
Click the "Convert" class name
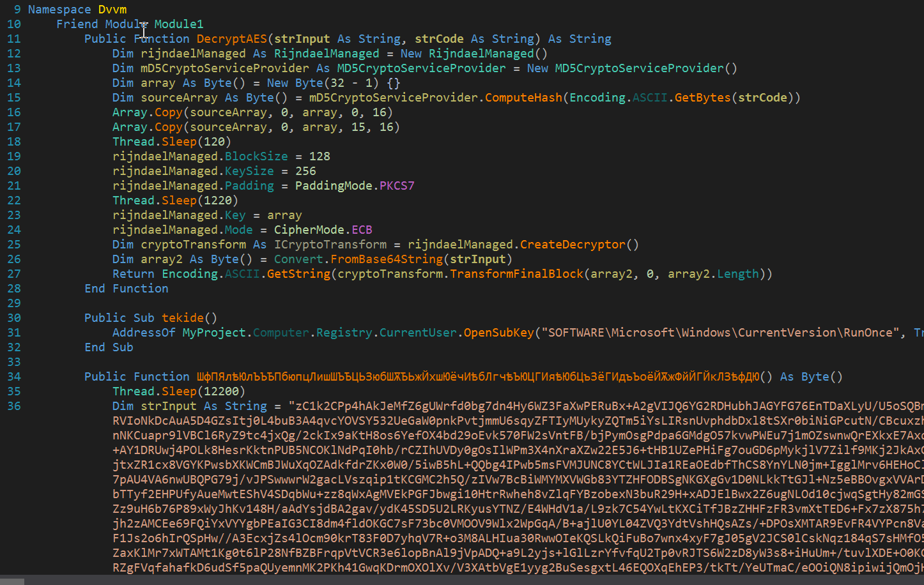(x=298, y=259)
